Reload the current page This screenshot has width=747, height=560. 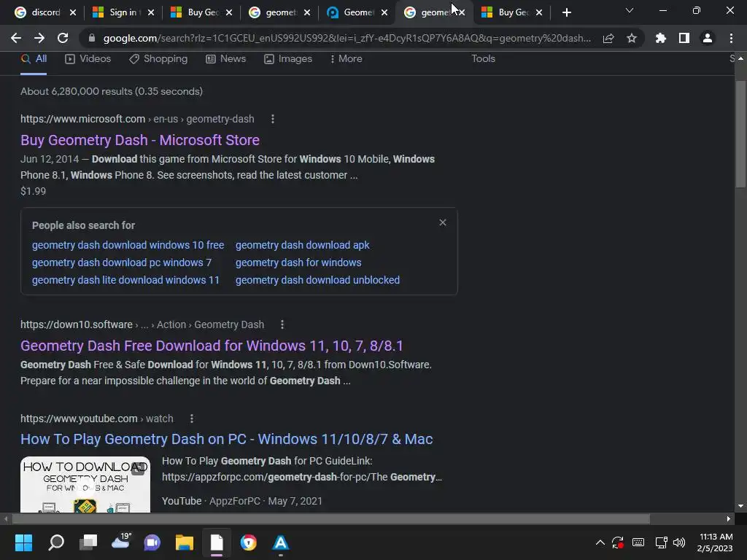63,38
